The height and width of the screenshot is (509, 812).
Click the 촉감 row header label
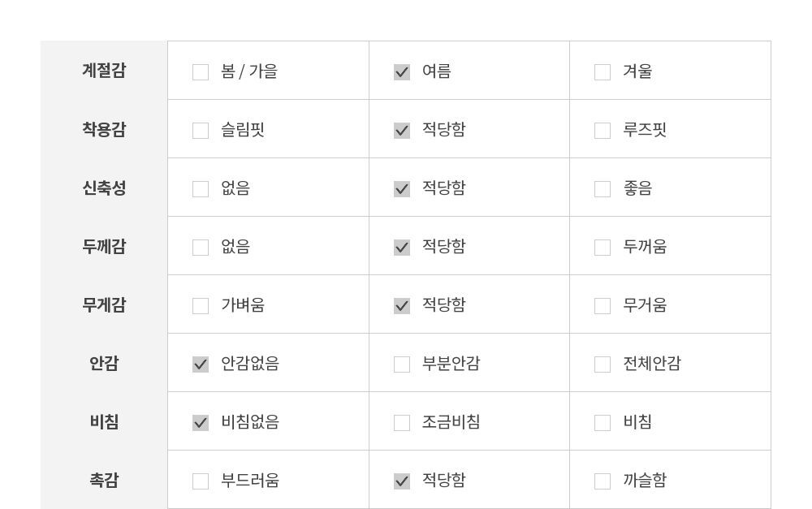104,480
